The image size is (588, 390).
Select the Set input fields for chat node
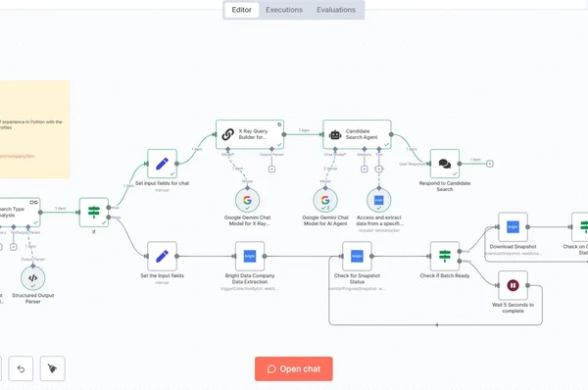(x=162, y=164)
